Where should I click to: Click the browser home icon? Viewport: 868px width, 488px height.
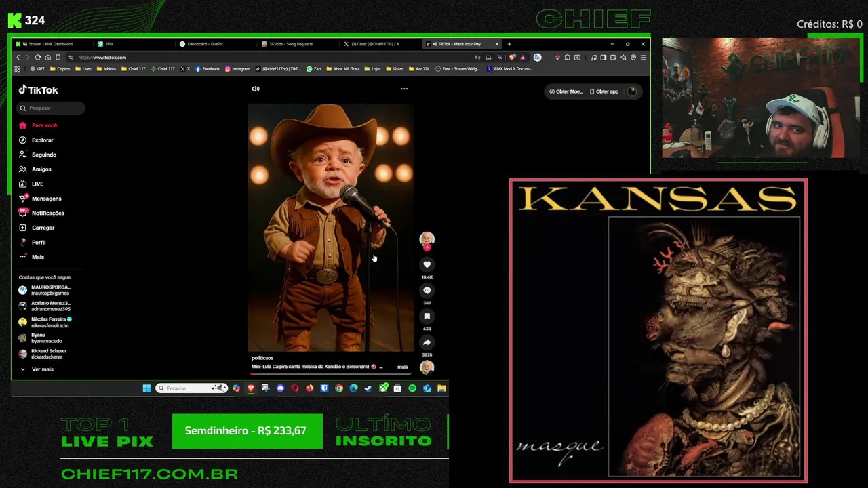click(x=47, y=58)
